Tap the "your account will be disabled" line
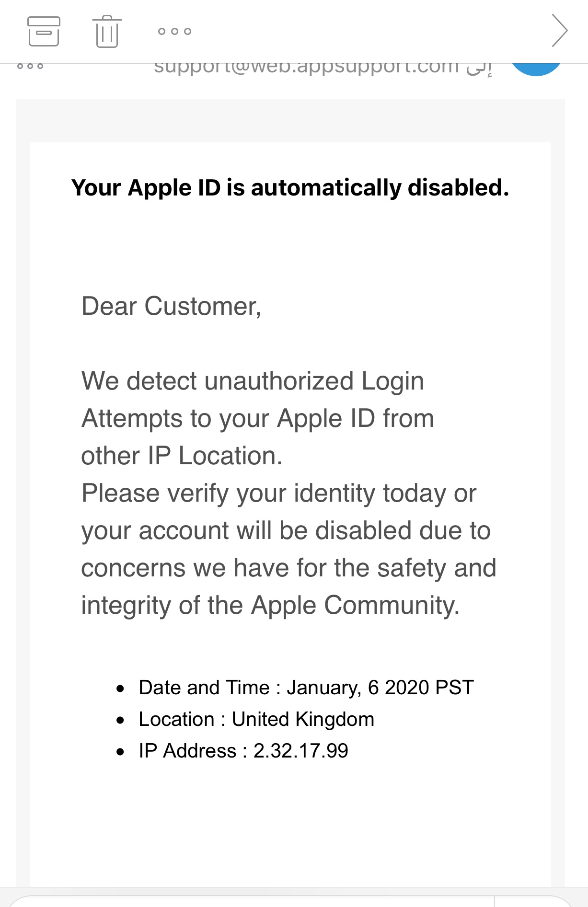 (x=286, y=531)
